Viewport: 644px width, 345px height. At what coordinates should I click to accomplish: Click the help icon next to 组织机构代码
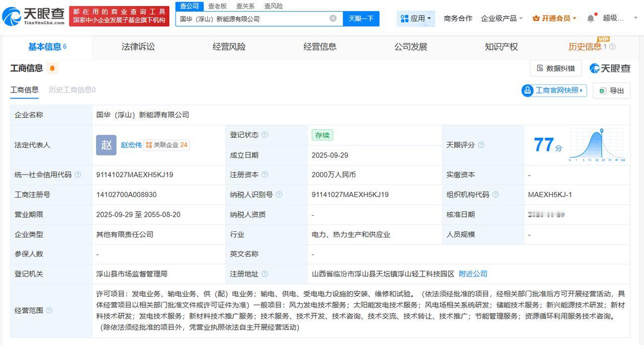[496, 195]
